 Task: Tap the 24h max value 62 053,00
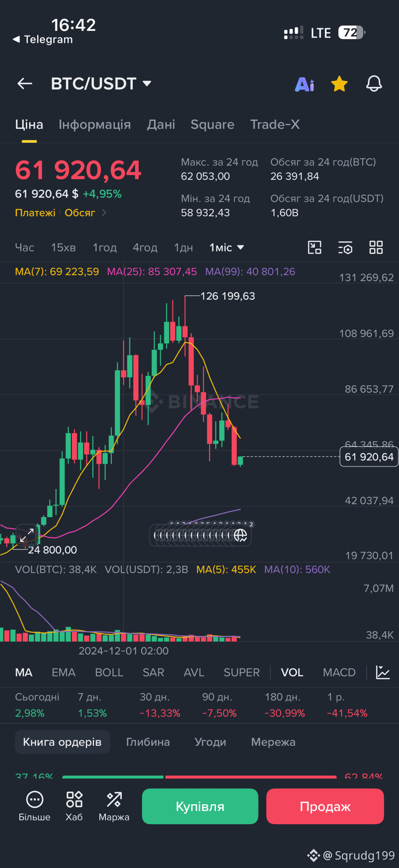205,176
